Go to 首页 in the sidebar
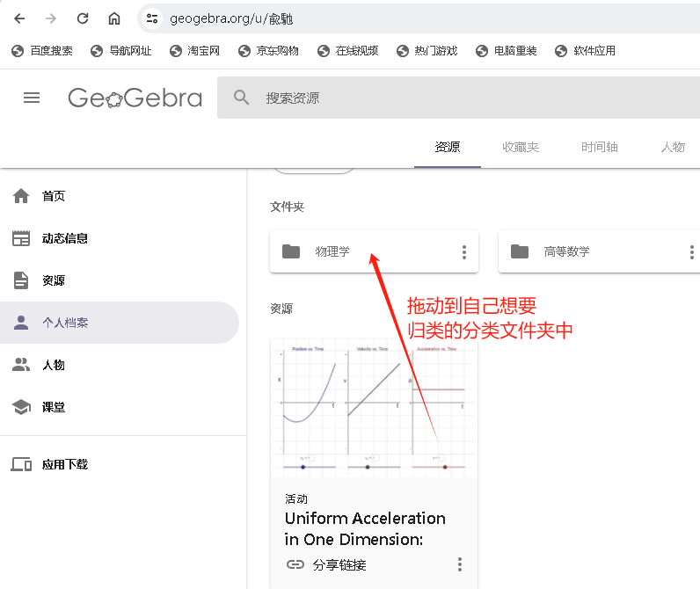The height and width of the screenshot is (589, 700). click(x=120, y=196)
